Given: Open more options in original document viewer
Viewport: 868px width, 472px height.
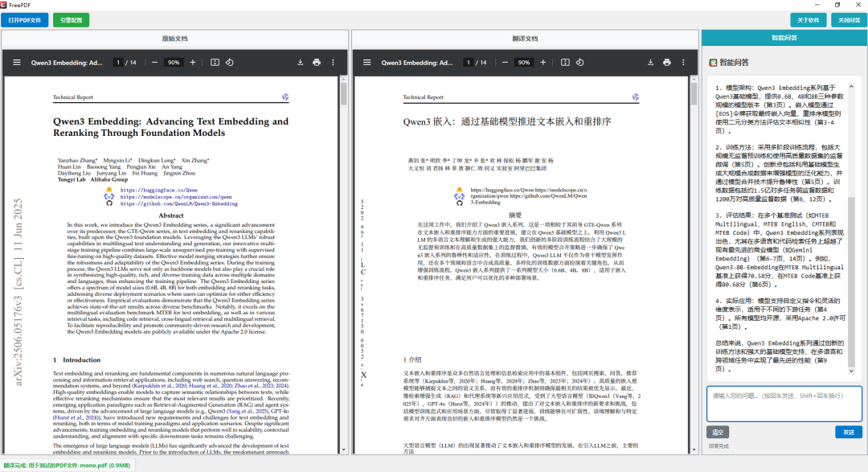Looking at the screenshot, I should [334, 62].
